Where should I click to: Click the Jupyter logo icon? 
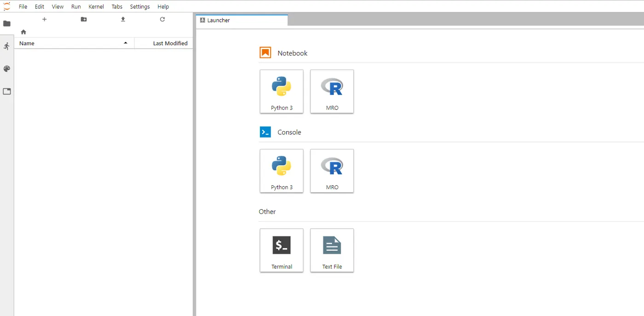[7, 6]
